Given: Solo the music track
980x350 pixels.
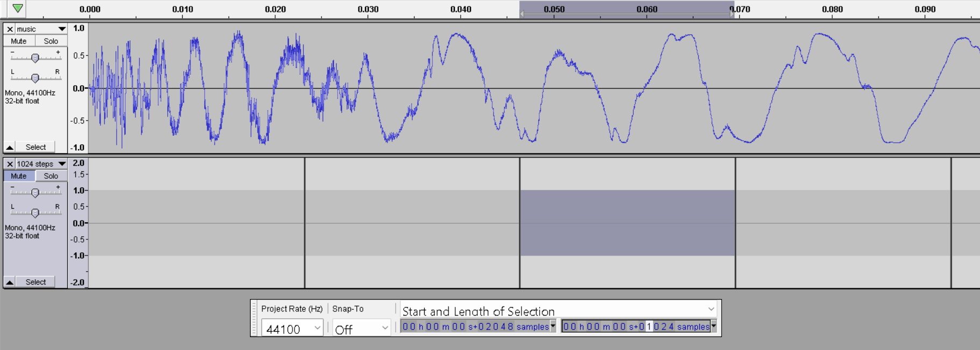Looking at the screenshot, I should pyautogui.click(x=51, y=41).
